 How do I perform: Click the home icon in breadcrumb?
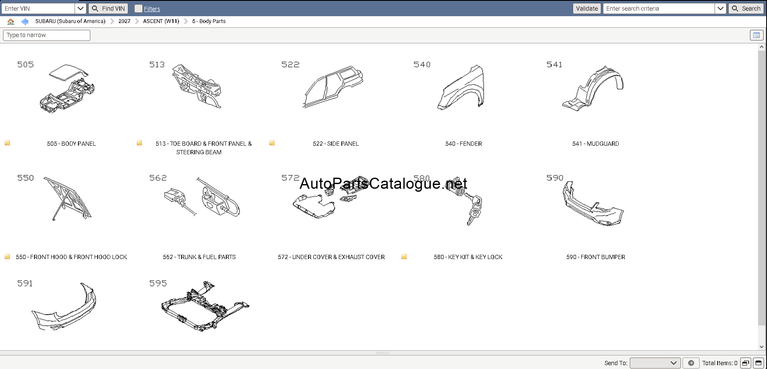click(11, 22)
